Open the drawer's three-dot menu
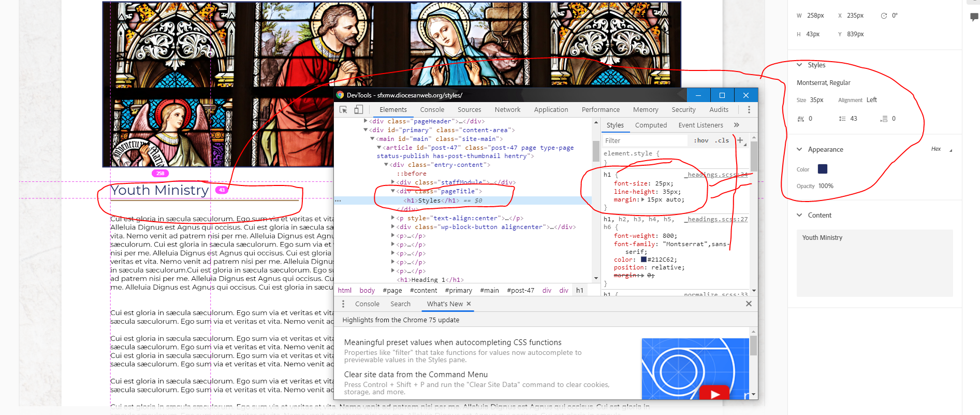980x415 pixels. coord(343,304)
